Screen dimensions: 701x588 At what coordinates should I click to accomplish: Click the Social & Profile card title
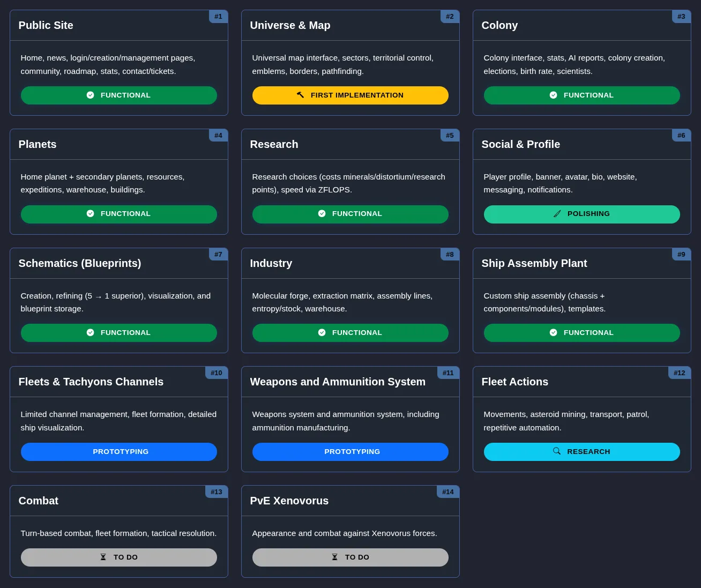[521, 144]
